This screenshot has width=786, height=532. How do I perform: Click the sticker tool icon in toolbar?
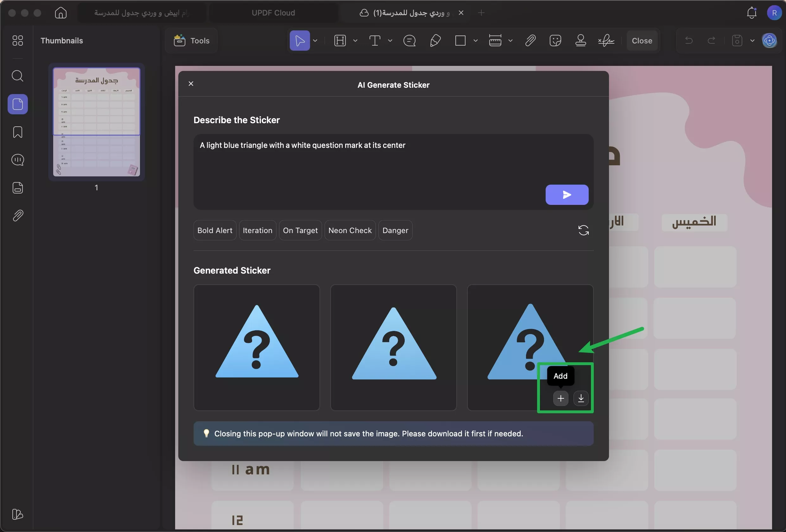[x=555, y=41]
